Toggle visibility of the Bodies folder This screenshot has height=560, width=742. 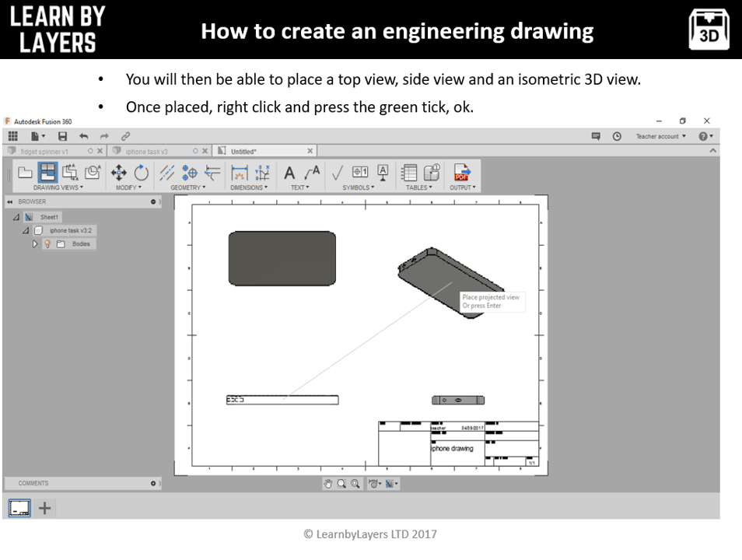point(47,243)
